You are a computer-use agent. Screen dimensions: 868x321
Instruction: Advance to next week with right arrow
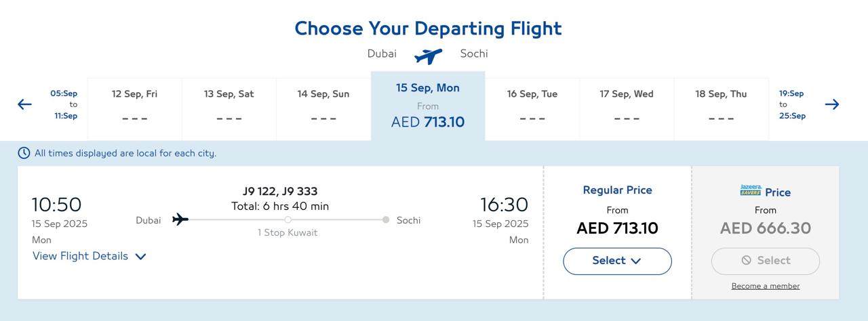[x=832, y=104]
